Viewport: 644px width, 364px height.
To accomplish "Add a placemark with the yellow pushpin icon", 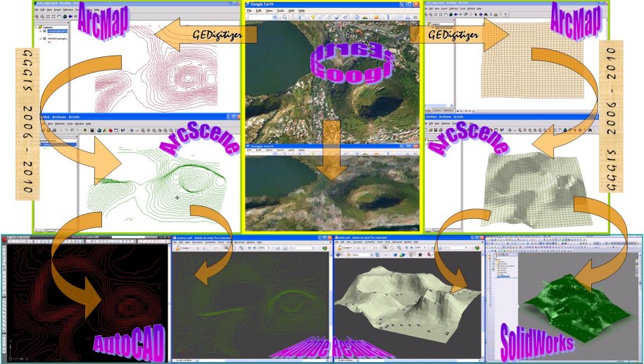I will tap(313, 18).
